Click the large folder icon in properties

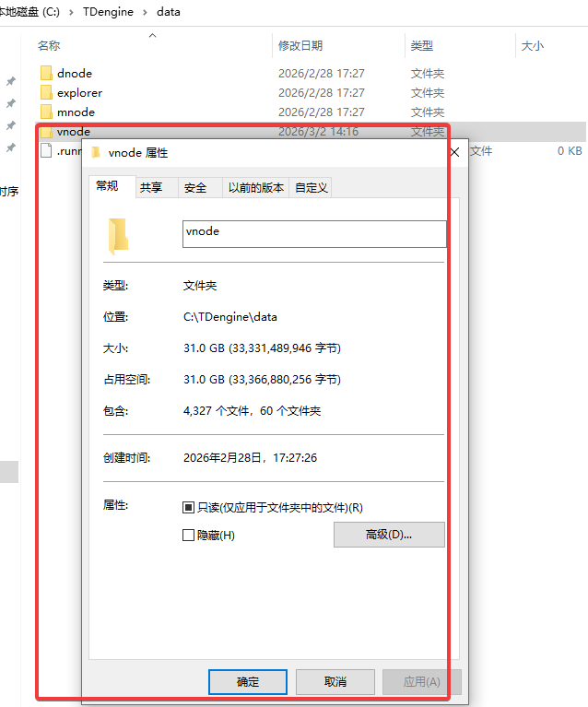coord(119,235)
